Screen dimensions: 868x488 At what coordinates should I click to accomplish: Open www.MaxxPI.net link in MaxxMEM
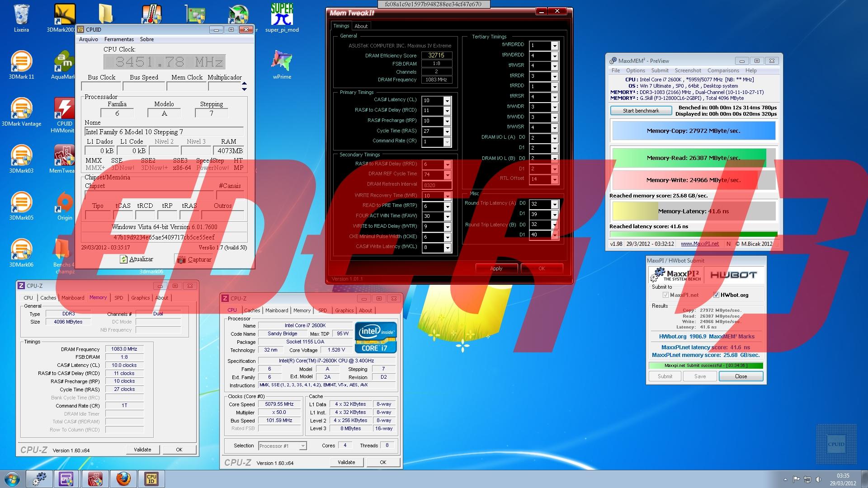click(x=700, y=244)
